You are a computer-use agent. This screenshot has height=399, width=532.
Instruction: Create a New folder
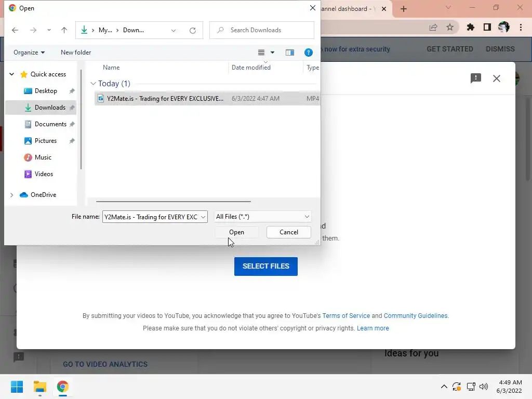coord(76,52)
